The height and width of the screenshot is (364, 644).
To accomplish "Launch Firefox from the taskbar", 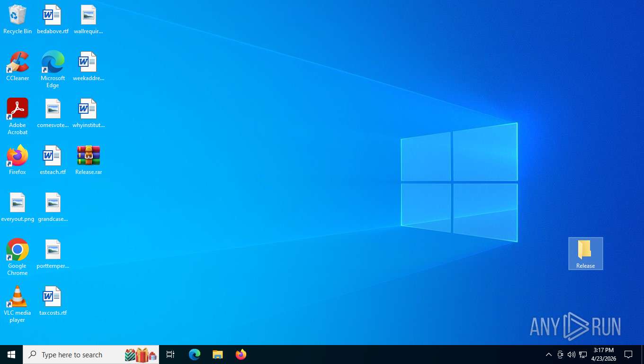I will point(241,355).
